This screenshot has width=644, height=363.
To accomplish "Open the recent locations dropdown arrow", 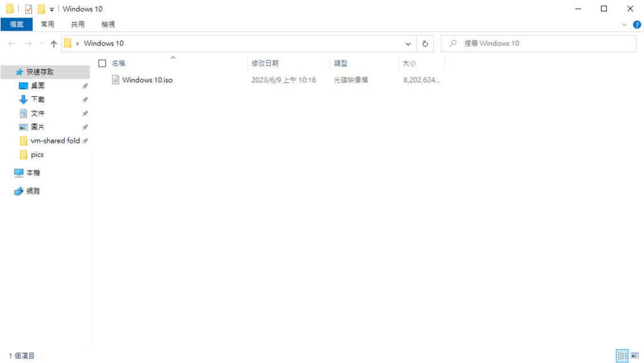I will [x=42, y=43].
